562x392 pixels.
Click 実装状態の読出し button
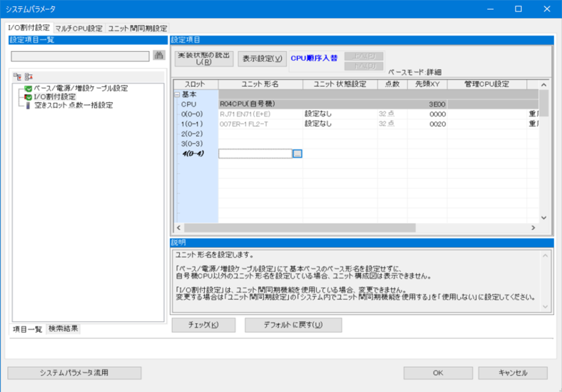click(x=204, y=59)
